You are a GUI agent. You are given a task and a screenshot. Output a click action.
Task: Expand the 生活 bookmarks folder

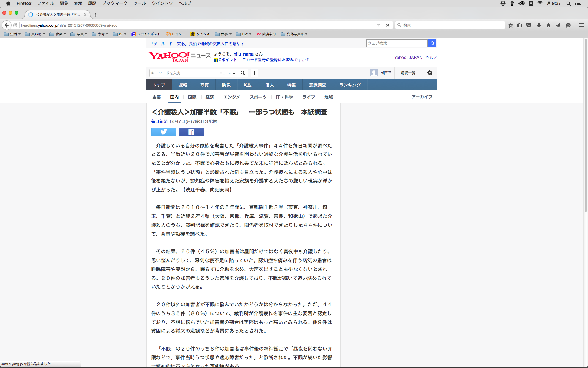[x=12, y=34]
